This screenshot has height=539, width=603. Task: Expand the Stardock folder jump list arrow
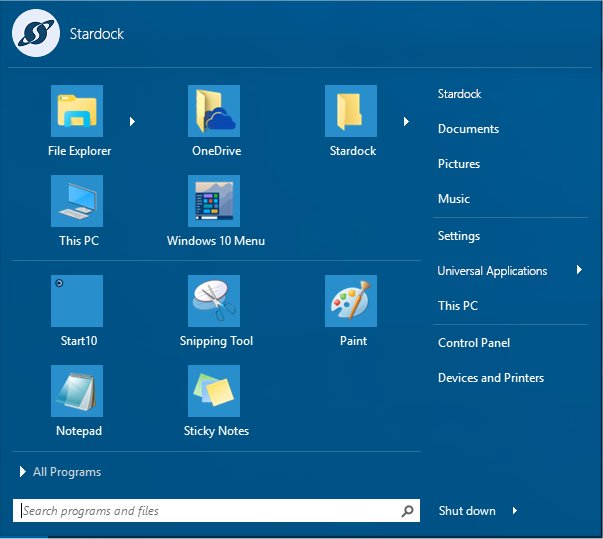[406, 121]
